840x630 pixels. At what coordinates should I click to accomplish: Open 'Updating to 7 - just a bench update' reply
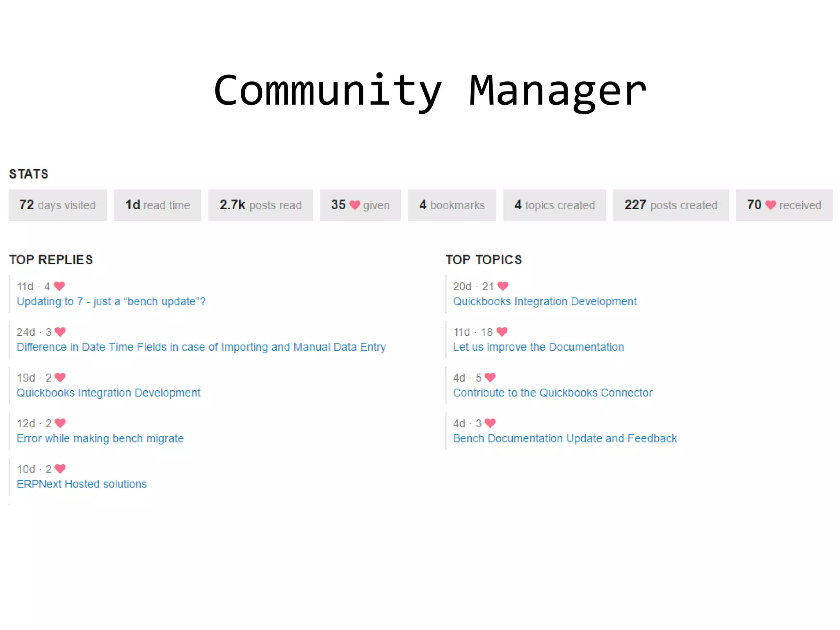tap(111, 302)
